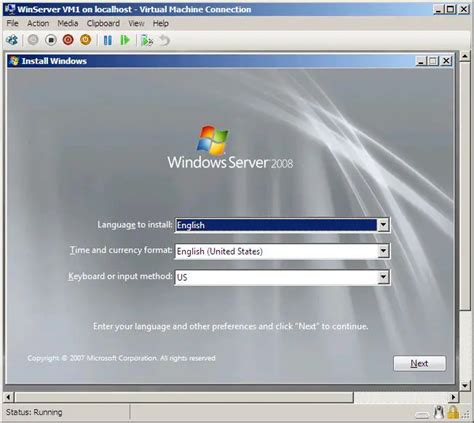This screenshot has height=423, width=474.
Task: Click the Start virtual machine icon
Action: 33,40
